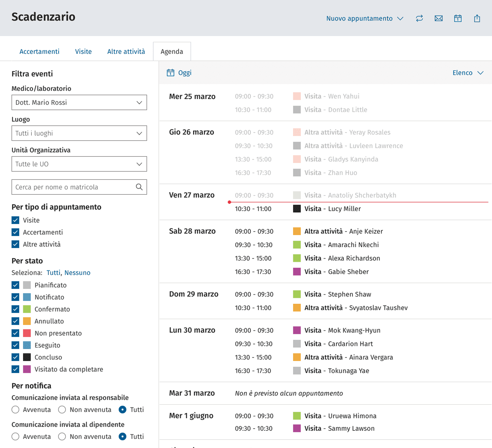Toggle the Visitato da completare checkbox

point(15,369)
